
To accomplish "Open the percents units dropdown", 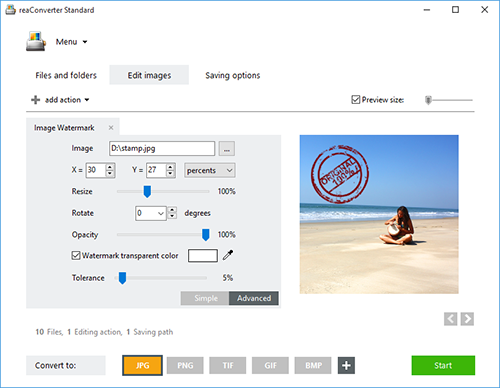I will 210,170.
